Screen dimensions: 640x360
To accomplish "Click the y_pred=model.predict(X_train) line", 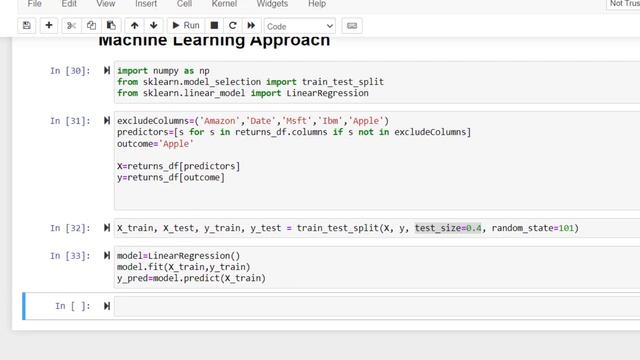I will tap(191, 278).
